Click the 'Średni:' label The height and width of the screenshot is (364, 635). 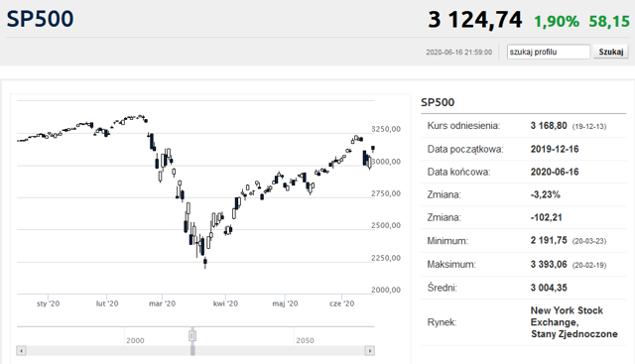pos(443,288)
